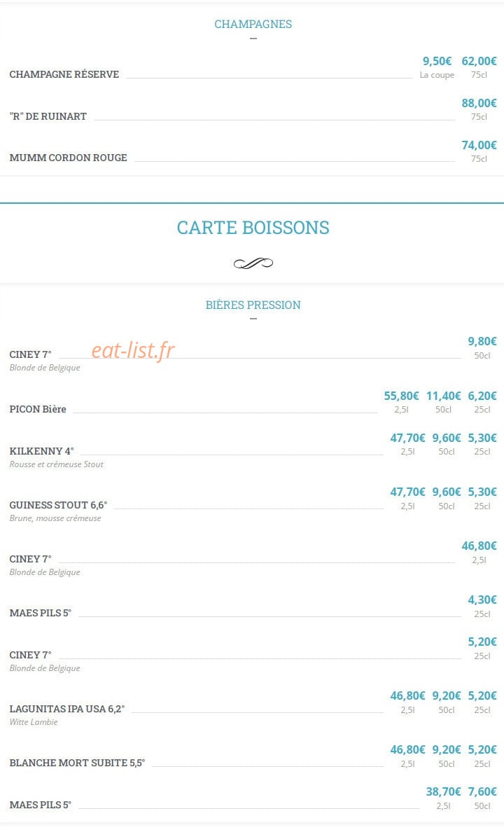Click Blanche Mort Subite 5,5° item
The image size is (504, 830).
pyautogui.click(x=77, y=763)
